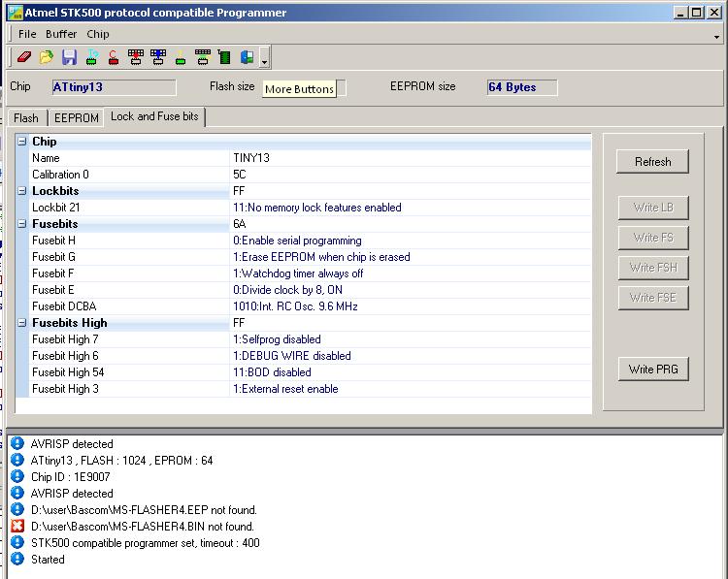This screenshot has width=728, height=579.
Task: Open the File menu
Action: [x=27, y=34]
